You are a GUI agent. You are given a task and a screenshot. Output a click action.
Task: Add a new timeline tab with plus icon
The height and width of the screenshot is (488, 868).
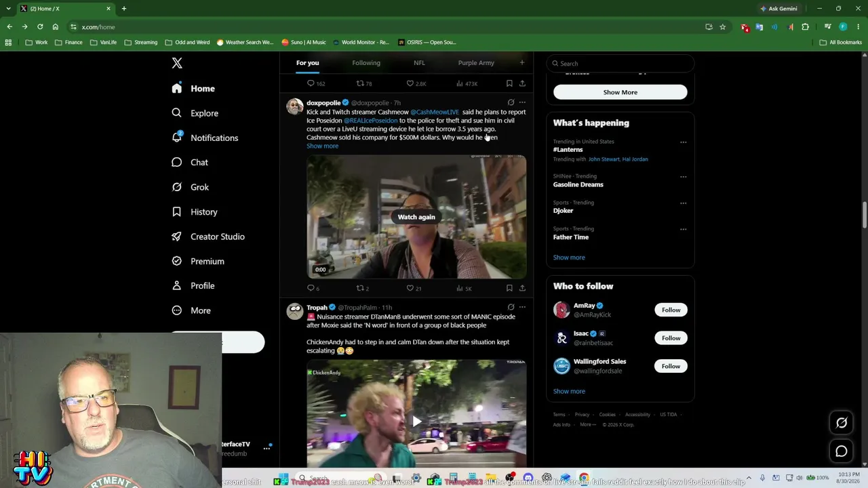tap(521, 63)
